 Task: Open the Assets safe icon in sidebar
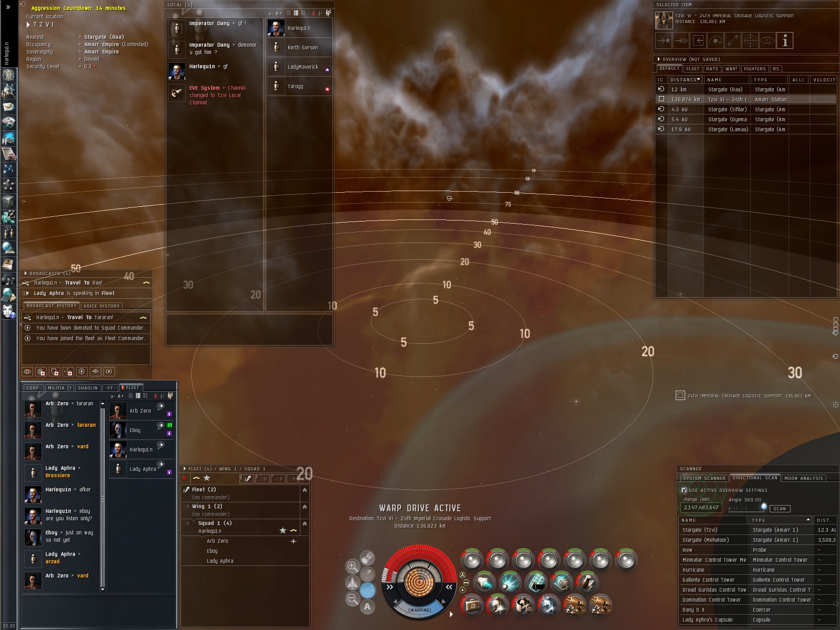pyautogui.click(x=9, y=201)
